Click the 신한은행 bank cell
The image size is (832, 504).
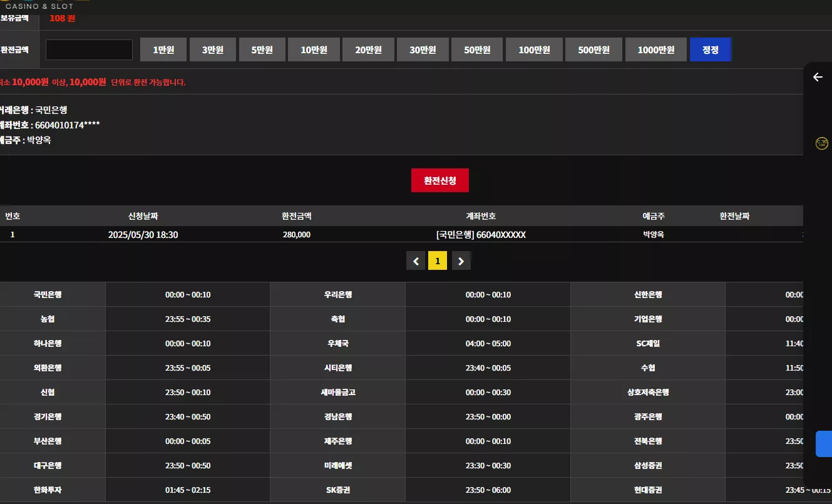[x=648, y=295]
